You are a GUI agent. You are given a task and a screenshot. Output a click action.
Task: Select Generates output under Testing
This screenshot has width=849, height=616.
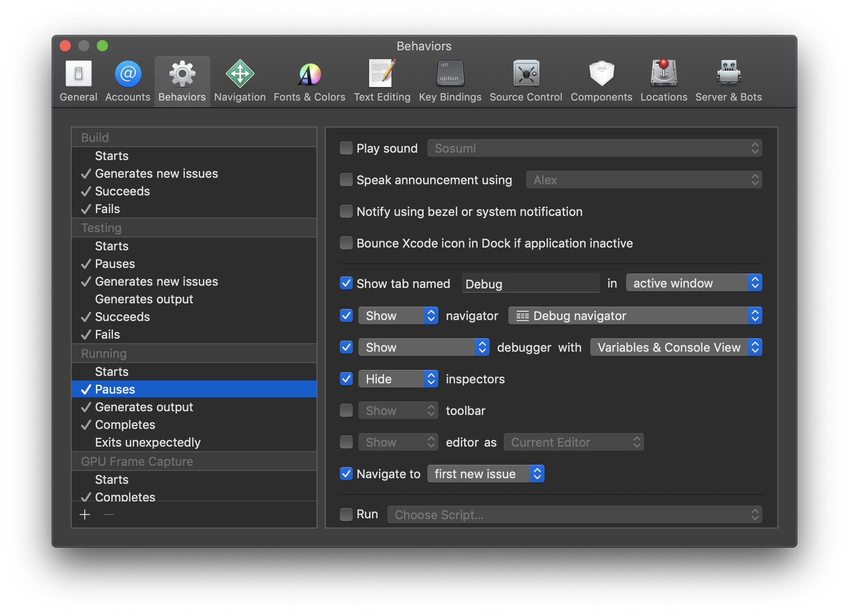click(x=144, y=299)
